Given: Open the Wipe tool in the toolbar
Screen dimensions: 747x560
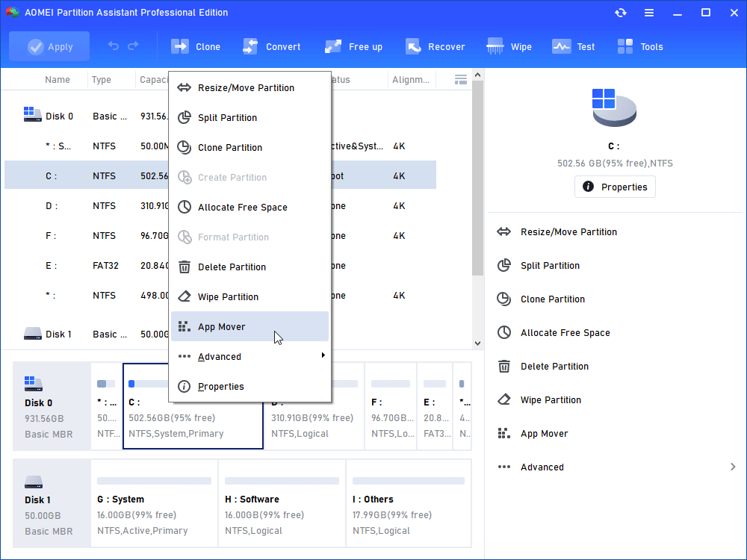Looking at the screenshot, I should (x=509, y=46).
